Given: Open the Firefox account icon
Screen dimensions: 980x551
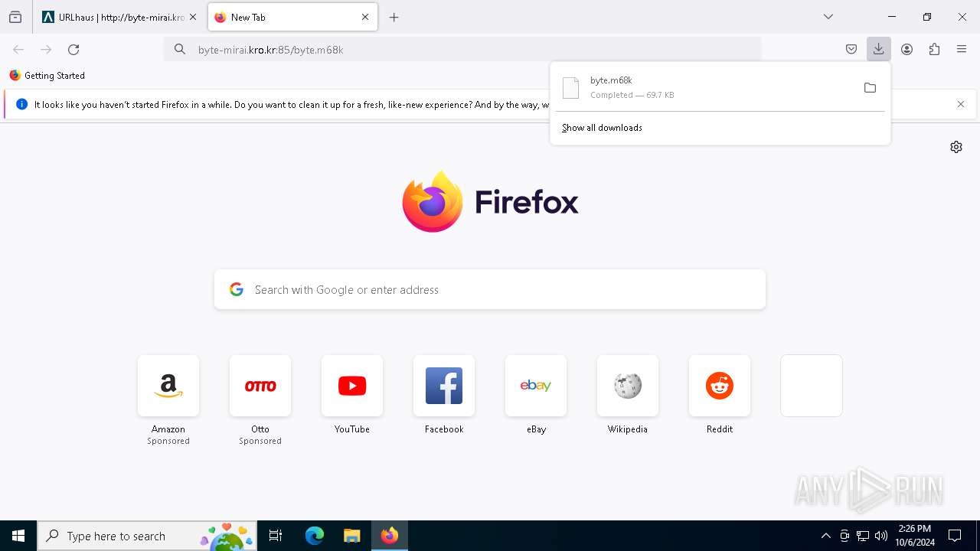Looking at the screenshot, I should pyautogui.click(x=906, y=49).
